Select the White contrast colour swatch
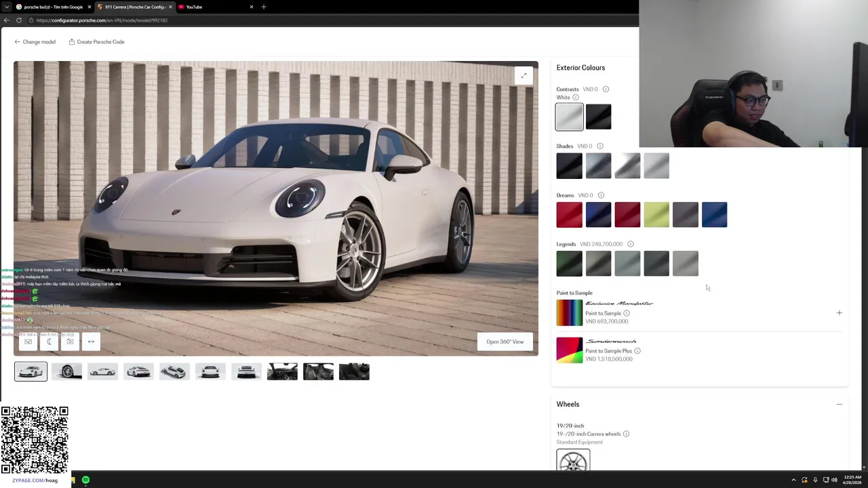Screen dimensions: 868x488 click(x=569, y=117)
